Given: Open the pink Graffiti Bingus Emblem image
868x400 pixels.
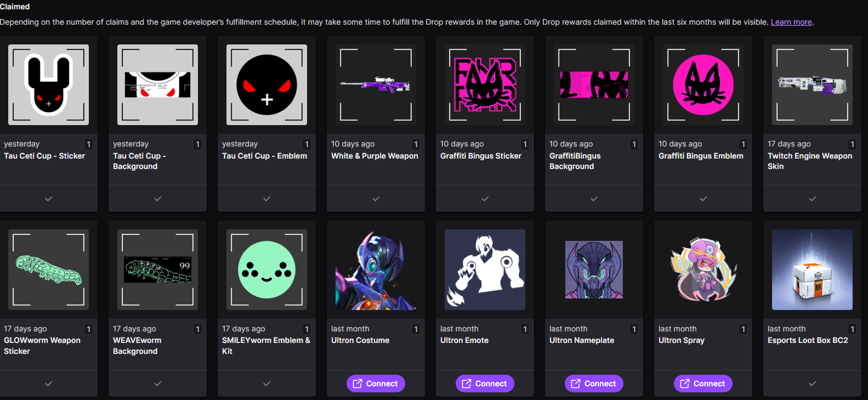Looking at the screenshot, I should point(703,84).
